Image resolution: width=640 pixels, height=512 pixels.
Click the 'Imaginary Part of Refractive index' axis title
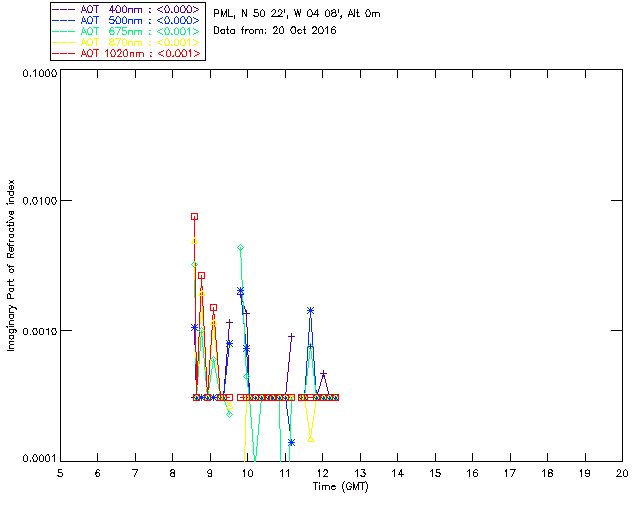[x=11, y=265]
